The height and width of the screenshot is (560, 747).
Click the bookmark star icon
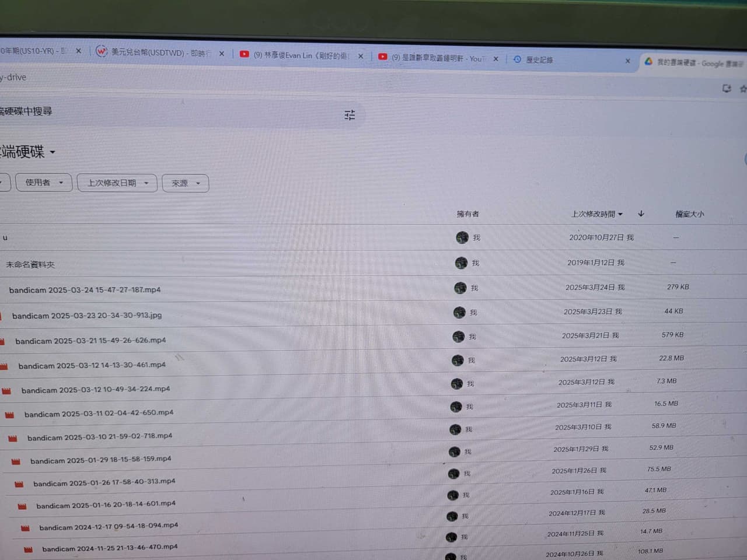[x=743, y=89]
